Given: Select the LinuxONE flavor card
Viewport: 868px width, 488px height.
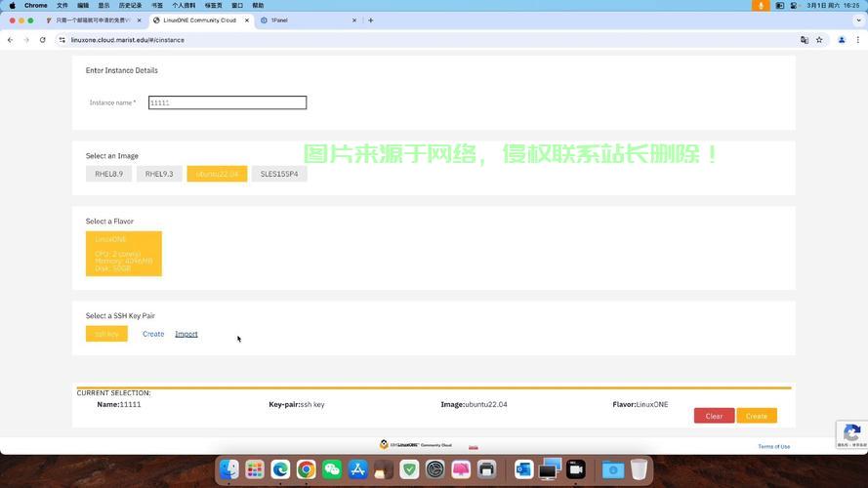Looking at the screenshot, I should [123, 254].
